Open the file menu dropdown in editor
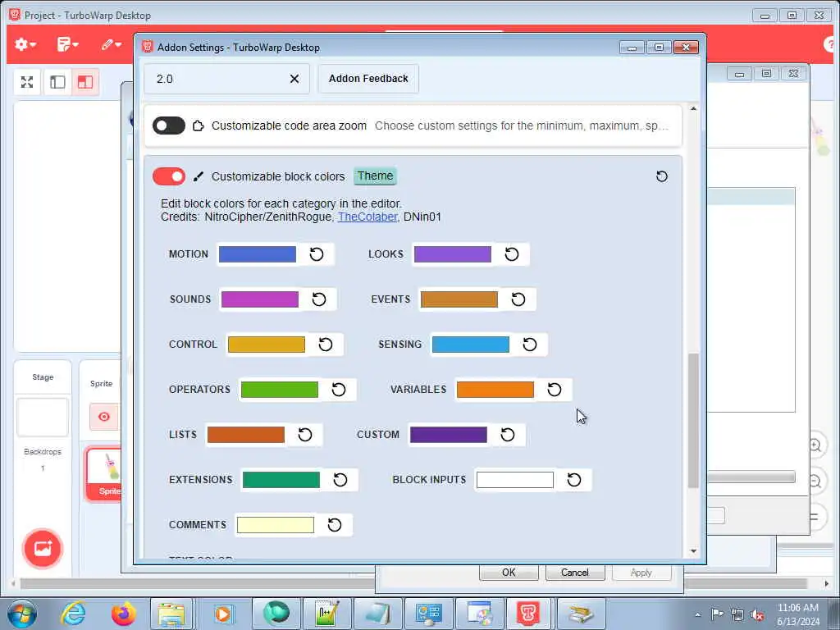This screenshot has height=630, width=840. pos(67,44)
